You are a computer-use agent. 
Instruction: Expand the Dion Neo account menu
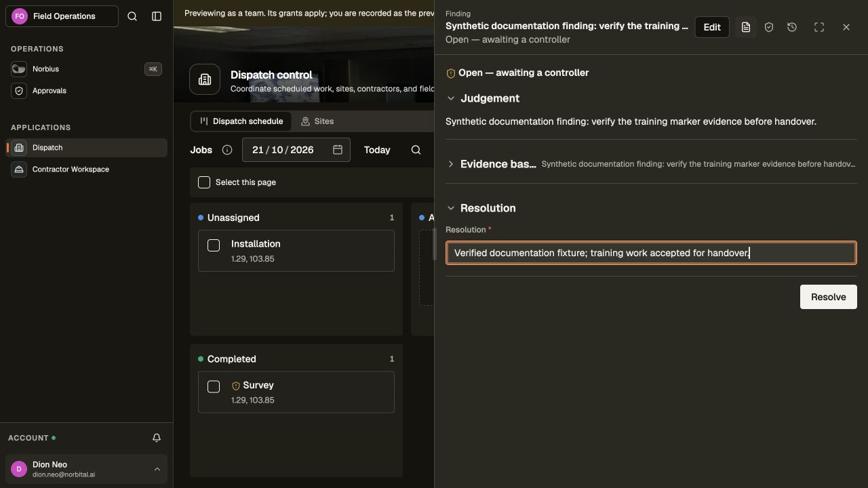click(86, 469)
